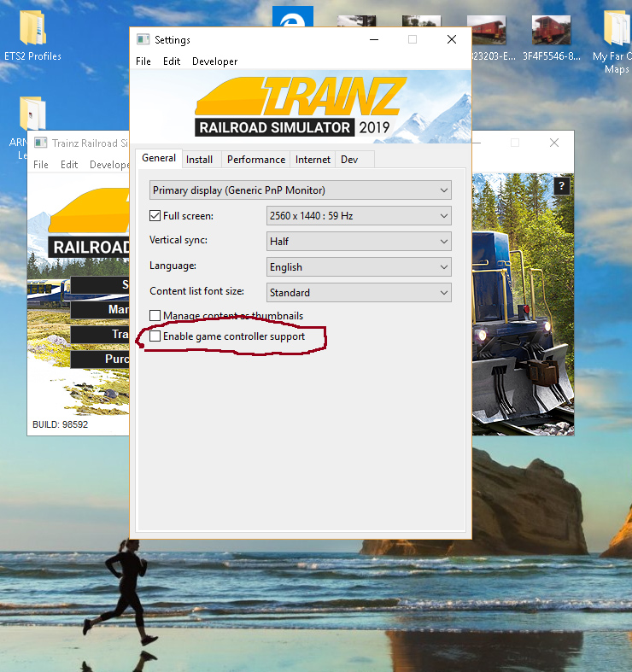Click the Settings window title icon

tap(143, 39)
